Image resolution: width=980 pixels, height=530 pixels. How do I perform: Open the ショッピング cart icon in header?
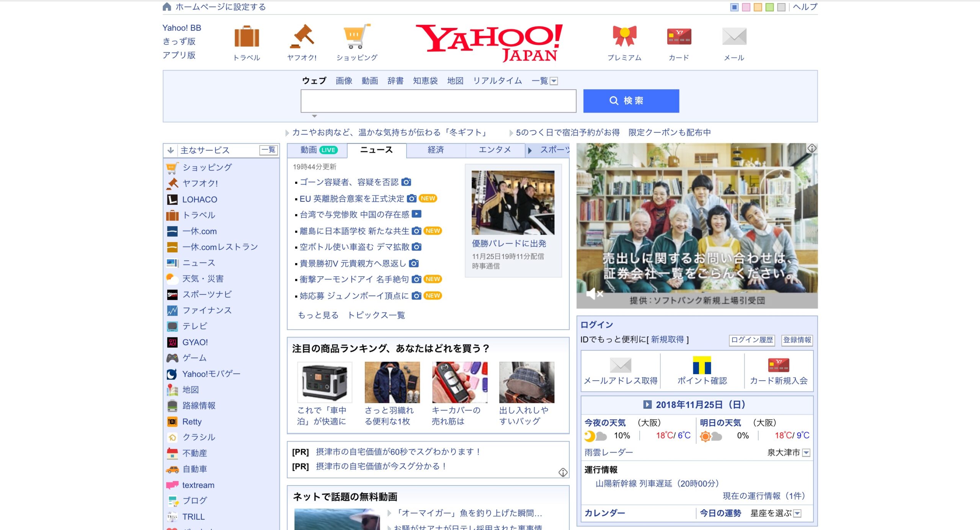(357, 36)
